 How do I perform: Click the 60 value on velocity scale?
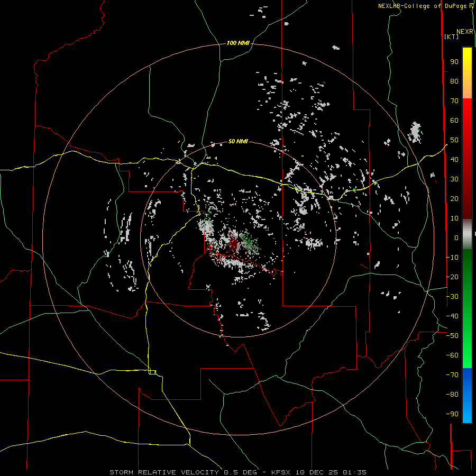point(454,121)
